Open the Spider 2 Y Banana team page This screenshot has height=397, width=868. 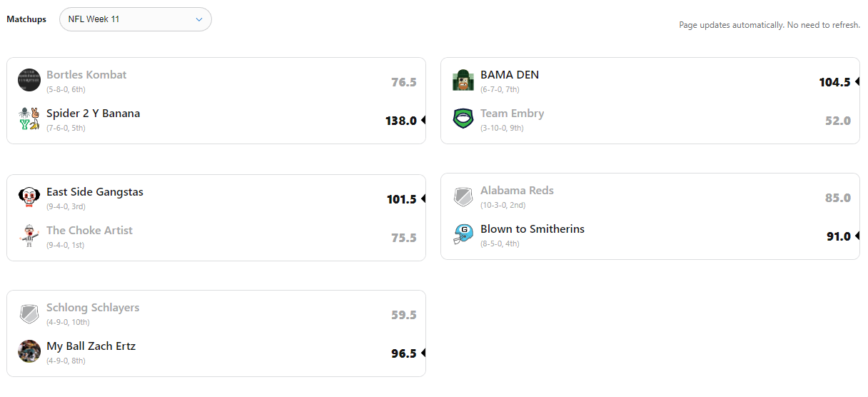[93, 114]
